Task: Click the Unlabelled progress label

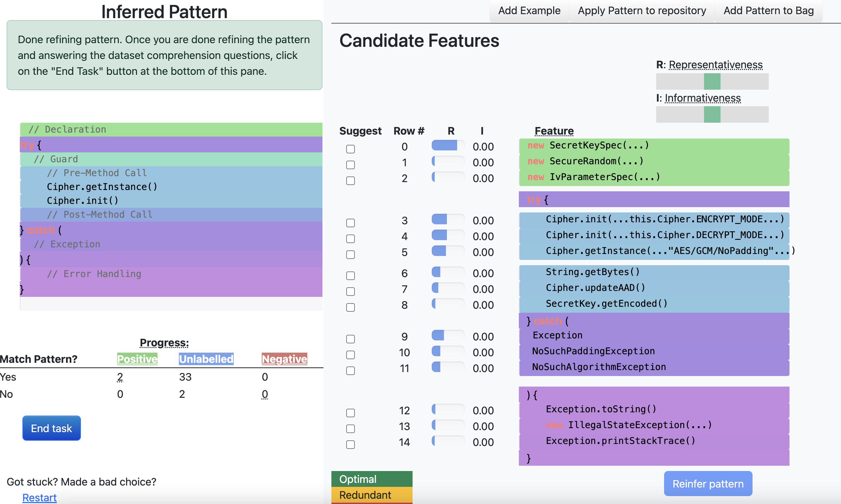Action: click(206, 359)
